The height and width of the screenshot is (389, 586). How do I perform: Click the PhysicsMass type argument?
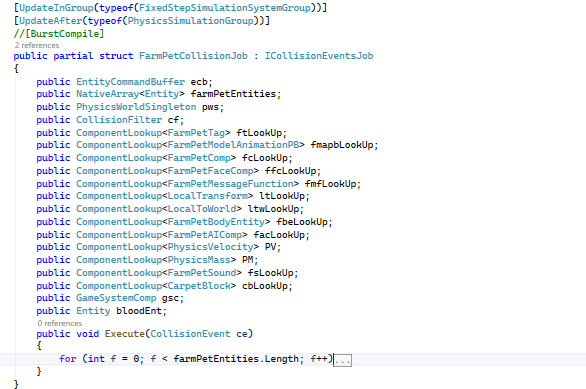coord(199,260)
